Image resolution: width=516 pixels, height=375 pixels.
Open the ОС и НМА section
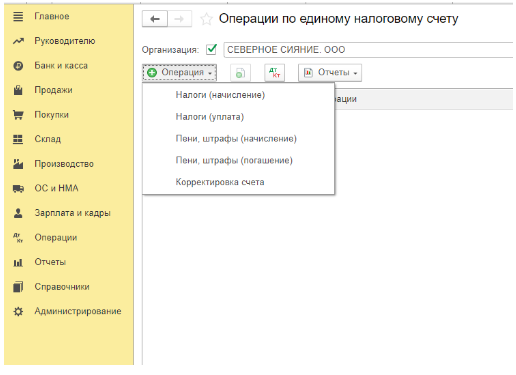coord(56,188)
